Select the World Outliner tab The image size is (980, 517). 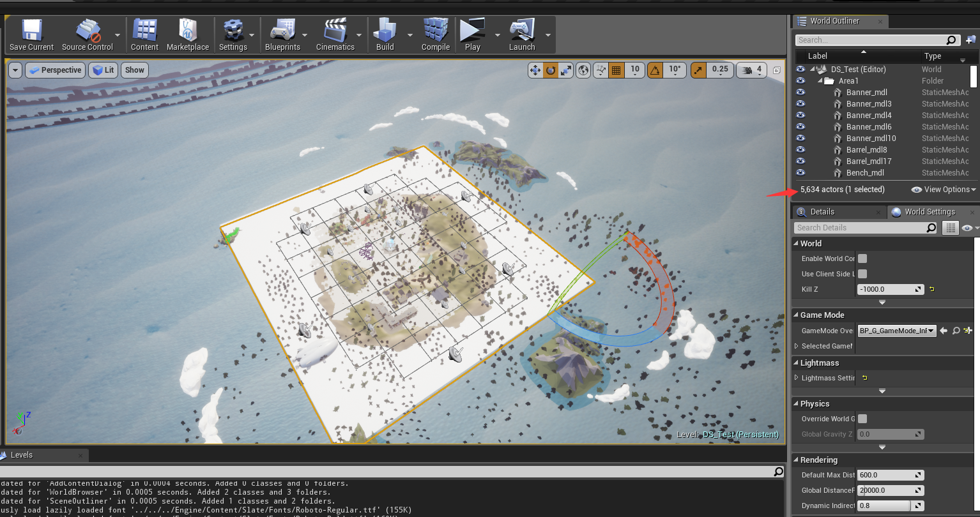click(834, 21)
